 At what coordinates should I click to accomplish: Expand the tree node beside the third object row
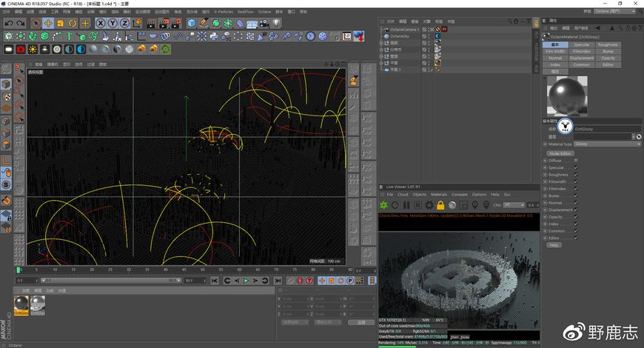coord(381,43)
